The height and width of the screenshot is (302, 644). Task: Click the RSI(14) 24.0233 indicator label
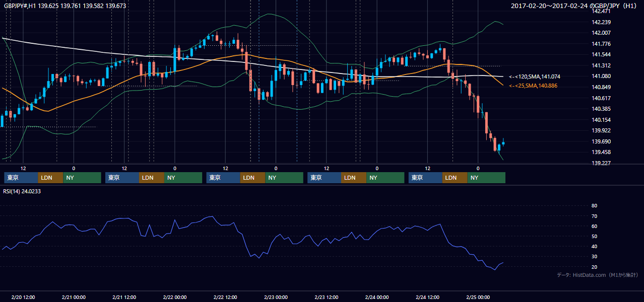point(23,191)
